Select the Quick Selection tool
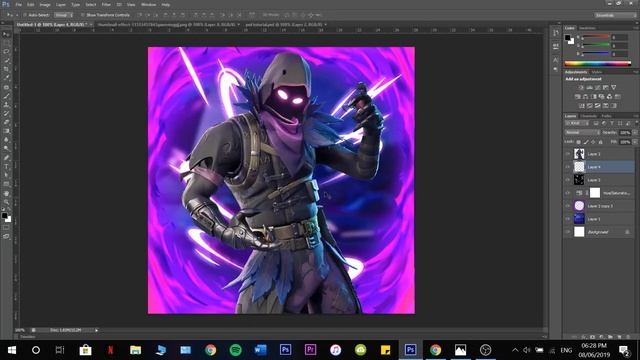The height and width of the screenshot is (360, 640). point(6,60)
